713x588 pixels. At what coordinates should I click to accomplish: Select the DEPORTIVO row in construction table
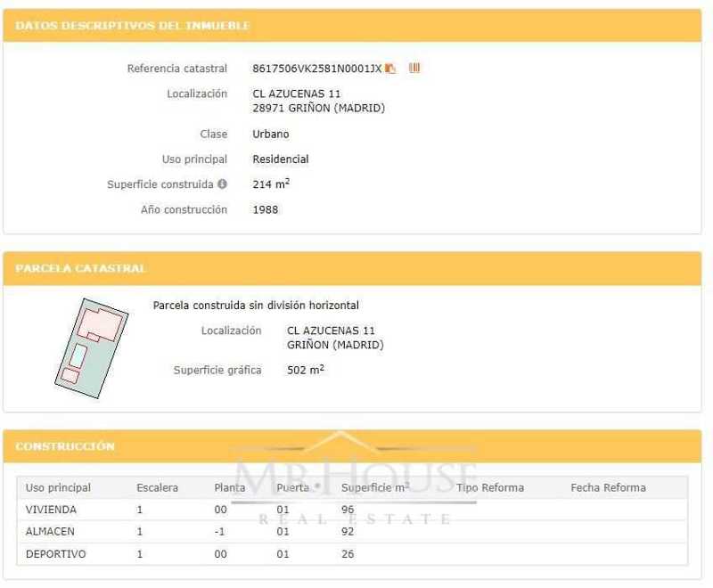tap(56, 554)
